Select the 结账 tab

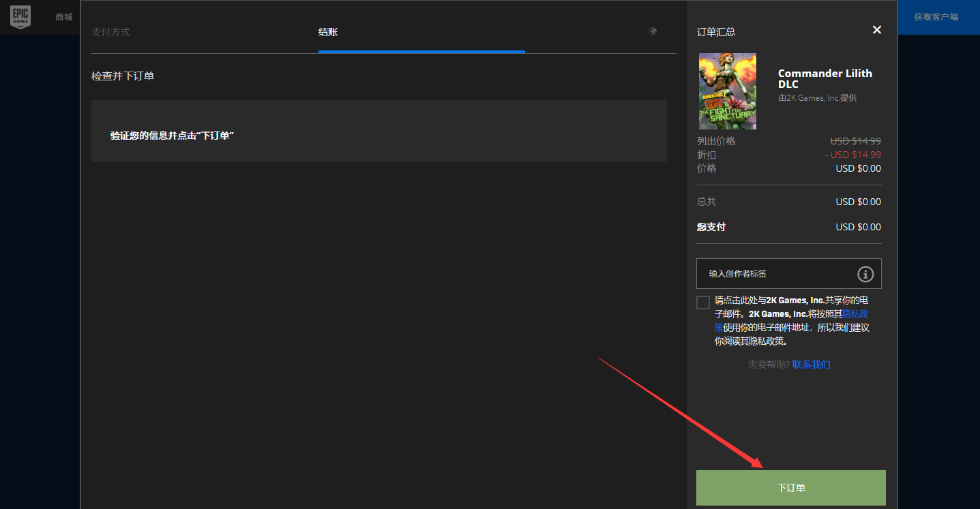(328, 32)
